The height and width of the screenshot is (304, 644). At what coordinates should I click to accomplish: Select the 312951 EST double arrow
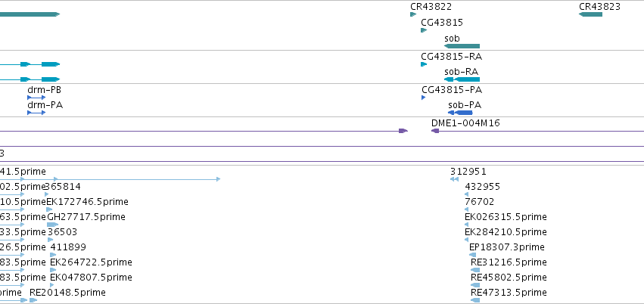point(454,179)
